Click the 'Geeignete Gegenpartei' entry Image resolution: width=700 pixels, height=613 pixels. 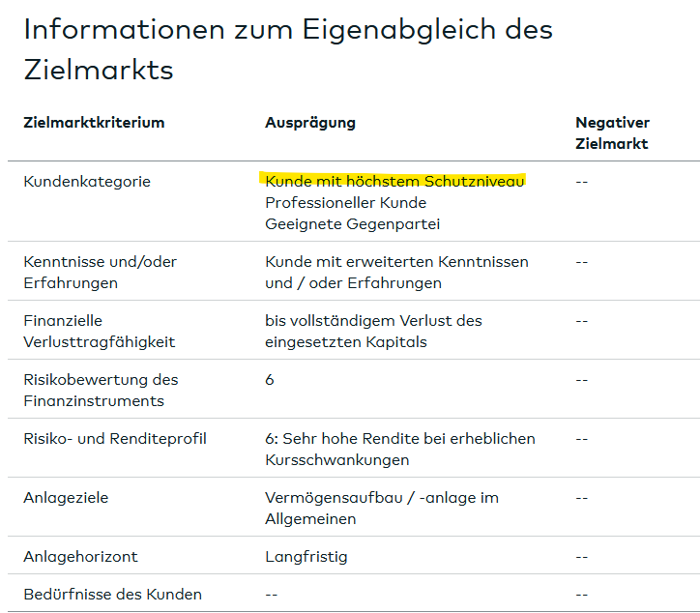pos(351,224)
